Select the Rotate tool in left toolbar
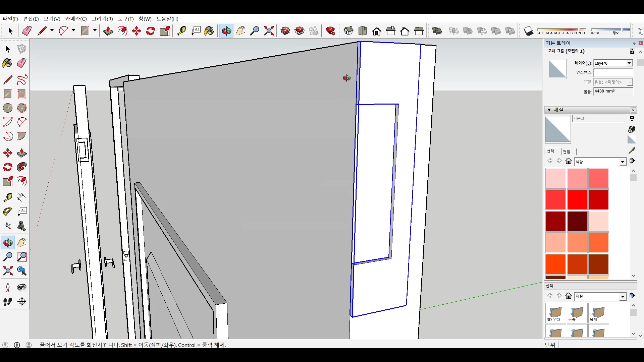Viewport: 644px width, 362px height. (8, 167)
